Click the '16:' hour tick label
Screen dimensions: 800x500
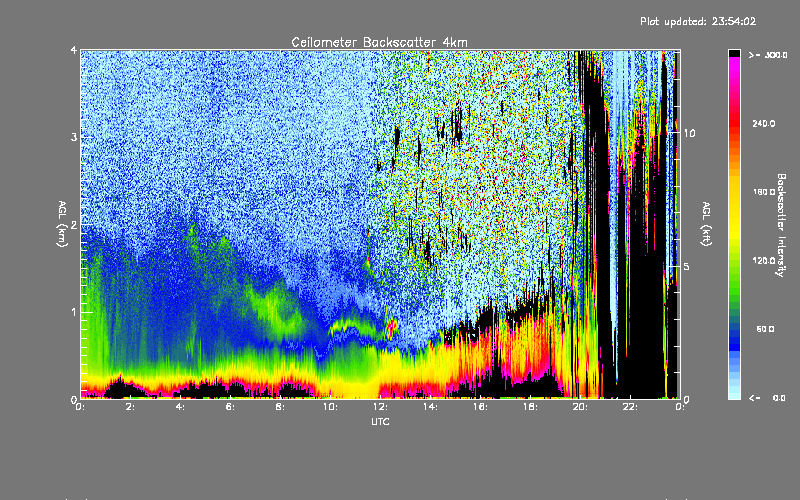pyautogui.click(x=480, y=407)
